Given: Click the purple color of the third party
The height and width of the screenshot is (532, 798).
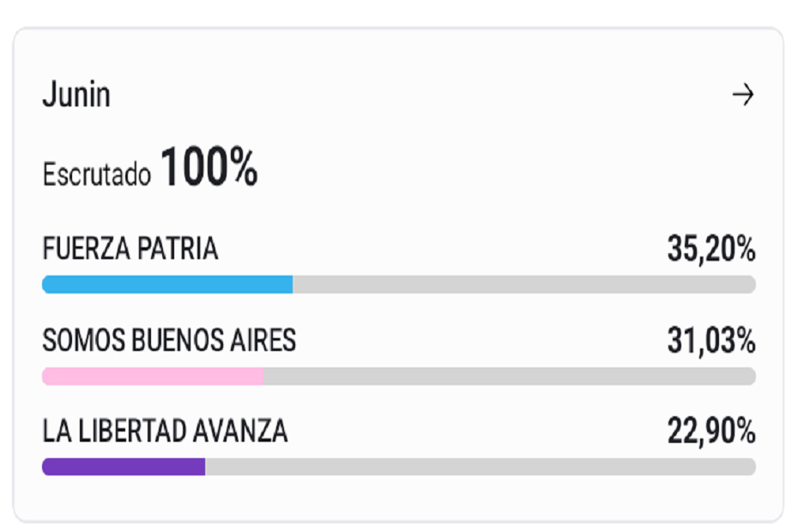Looking at the screenshot, I should point(124,467).
